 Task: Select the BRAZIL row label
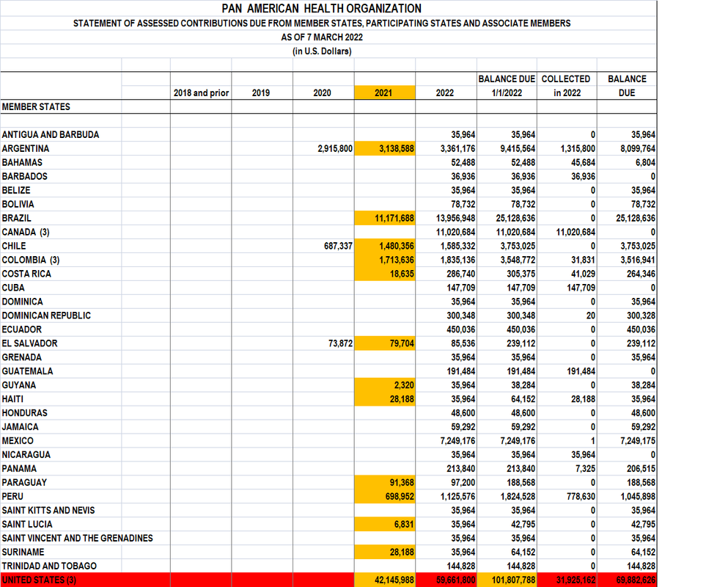pyautogui.click(x=17, y=219)
